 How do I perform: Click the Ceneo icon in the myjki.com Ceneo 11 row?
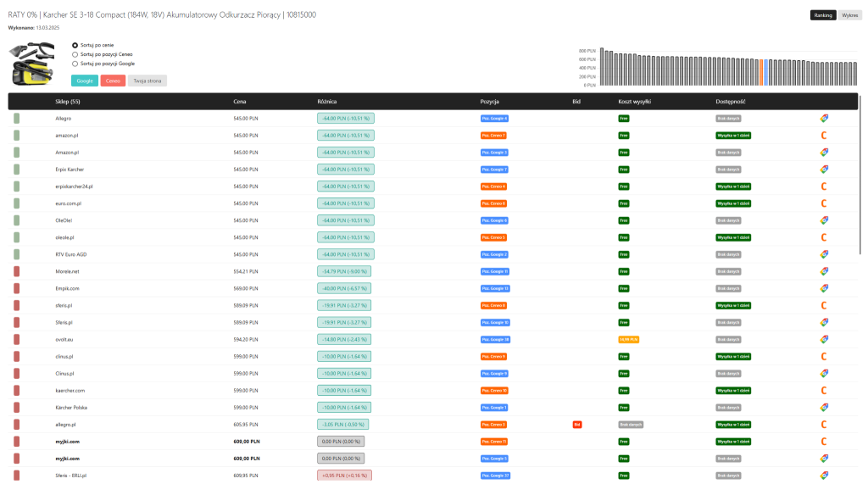(824, 442)
